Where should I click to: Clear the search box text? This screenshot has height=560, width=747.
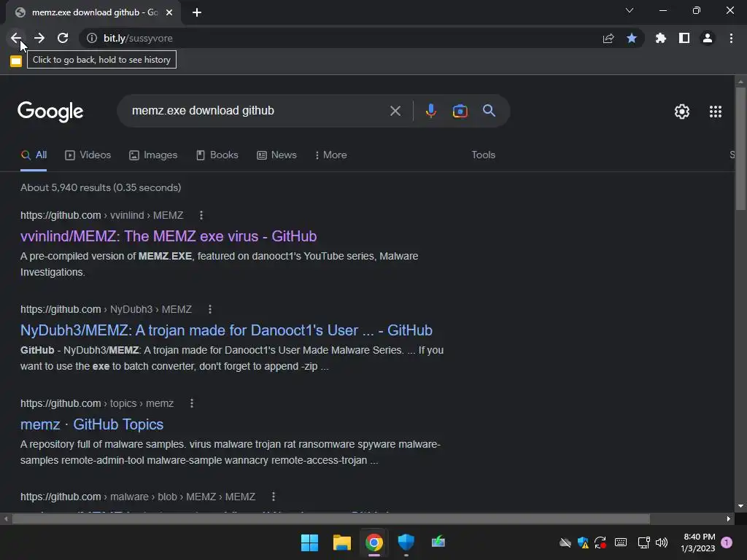point(395,111)
